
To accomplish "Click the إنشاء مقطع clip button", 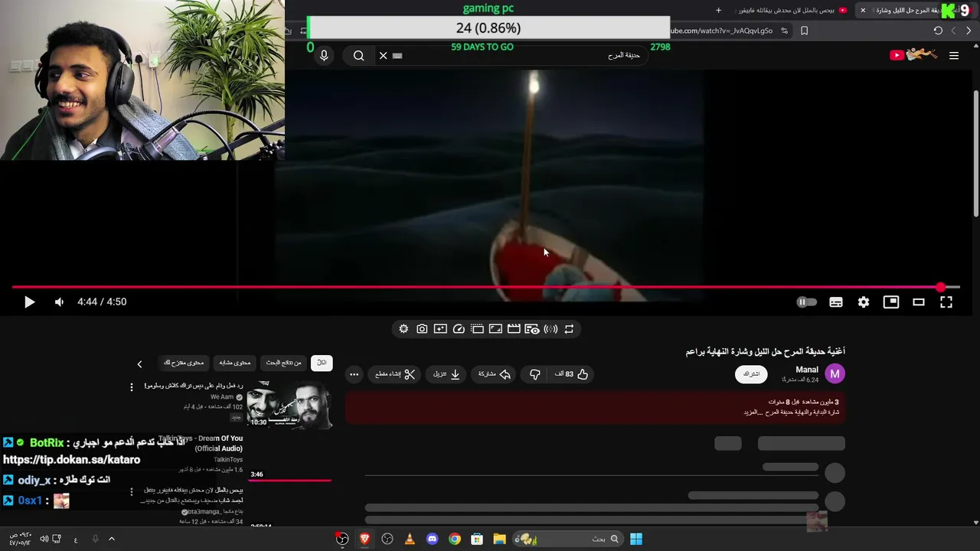I will pyautogui.click(x=395, y=374).
